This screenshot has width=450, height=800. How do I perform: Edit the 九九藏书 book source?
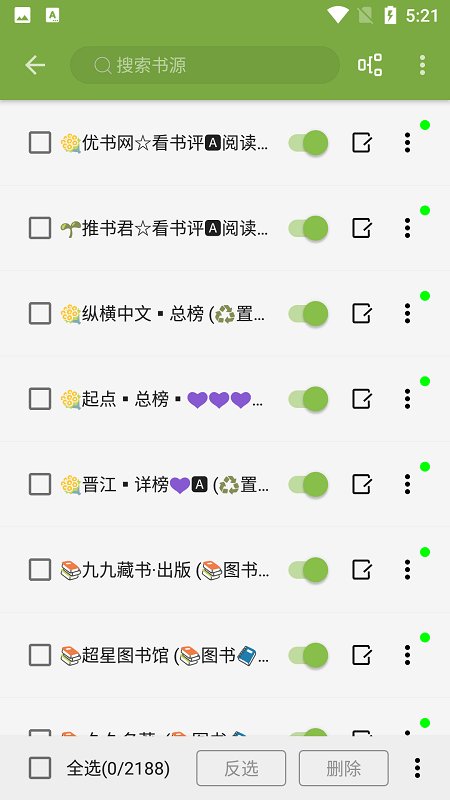362,569
